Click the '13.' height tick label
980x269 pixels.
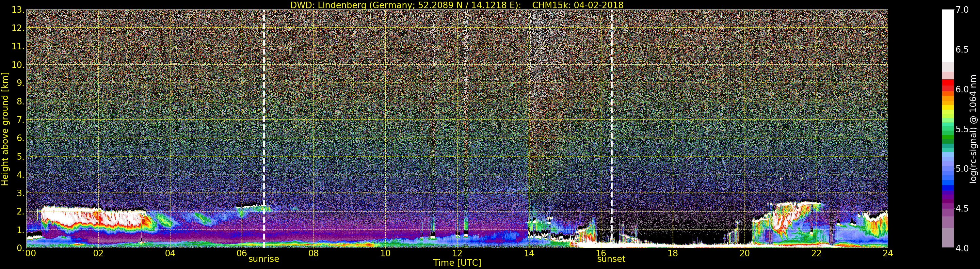(18, 10)
